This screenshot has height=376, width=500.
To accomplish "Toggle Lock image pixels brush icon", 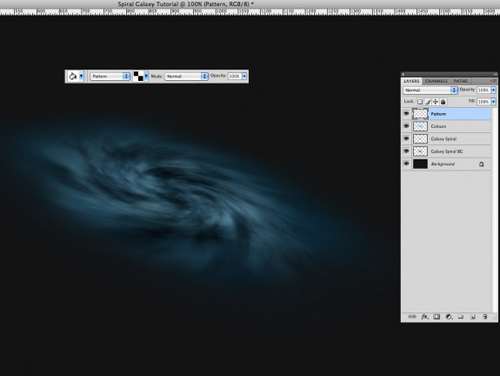I will [x=428, y=102].
